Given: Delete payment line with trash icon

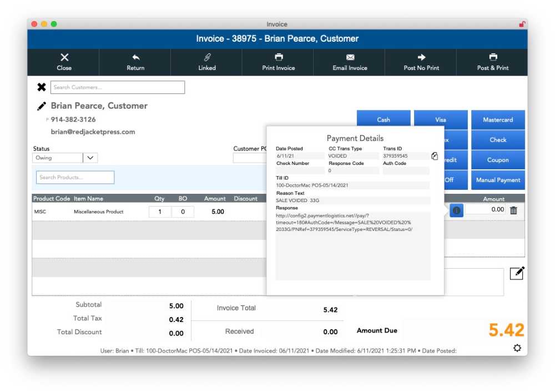Looking at the screenshot, I should click(513, 210).
